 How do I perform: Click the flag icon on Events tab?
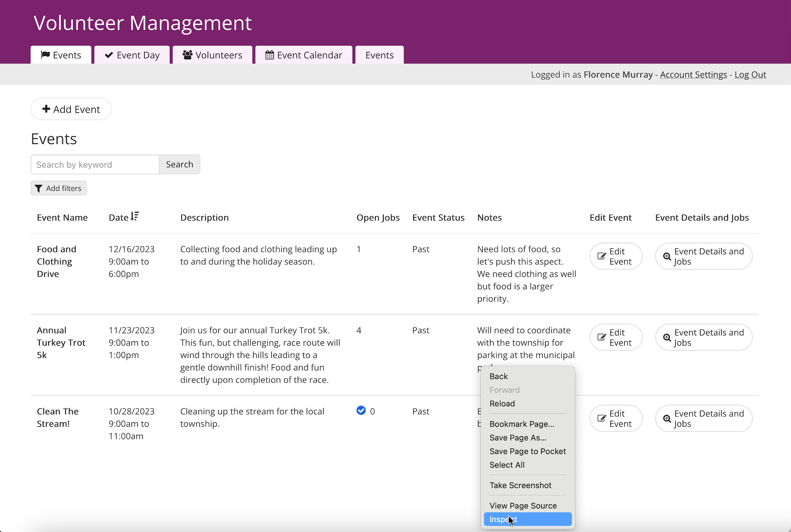[45, 55]
